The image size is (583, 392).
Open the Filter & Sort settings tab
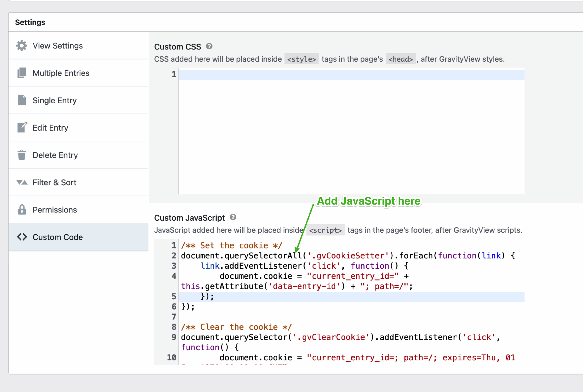pyautogui.click(x=54, y=182)
